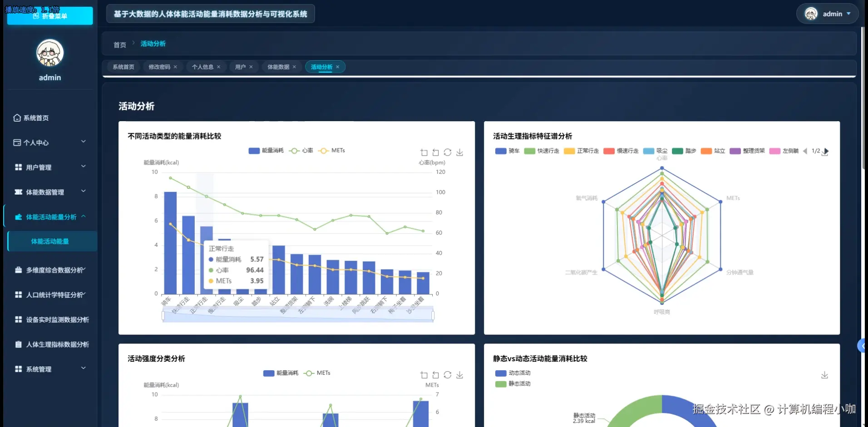
Task: Expand the 体能数据管理 submenu
Action: point(84,191)
